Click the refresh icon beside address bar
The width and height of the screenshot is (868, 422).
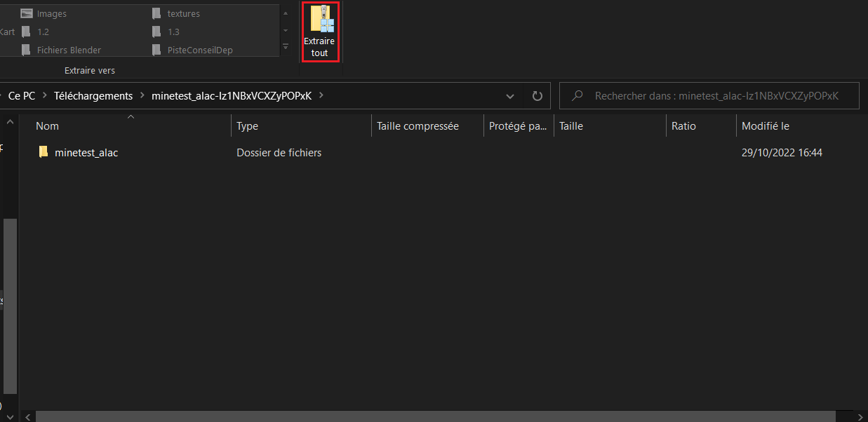(538, 96)
